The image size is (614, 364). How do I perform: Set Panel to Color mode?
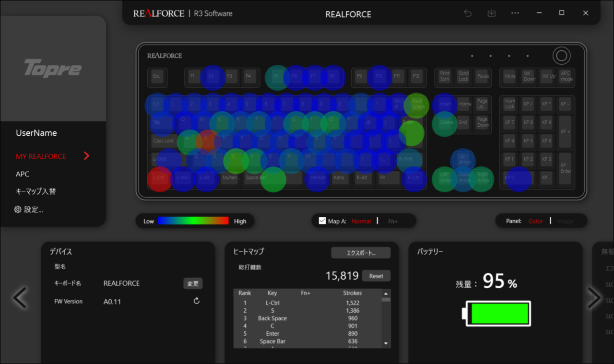[x=535, y=221]
